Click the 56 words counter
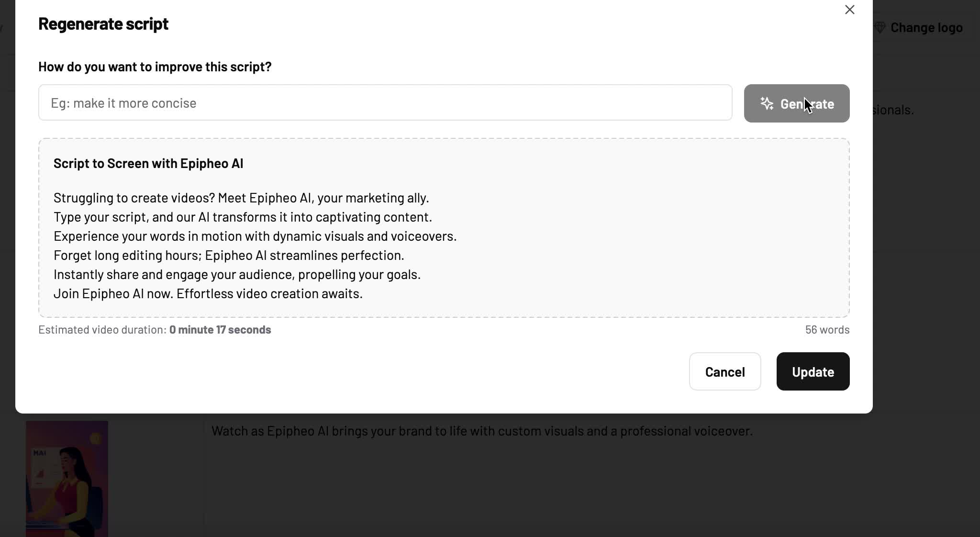Viewport: 980px width, 537px height. [x=827, y=330]
